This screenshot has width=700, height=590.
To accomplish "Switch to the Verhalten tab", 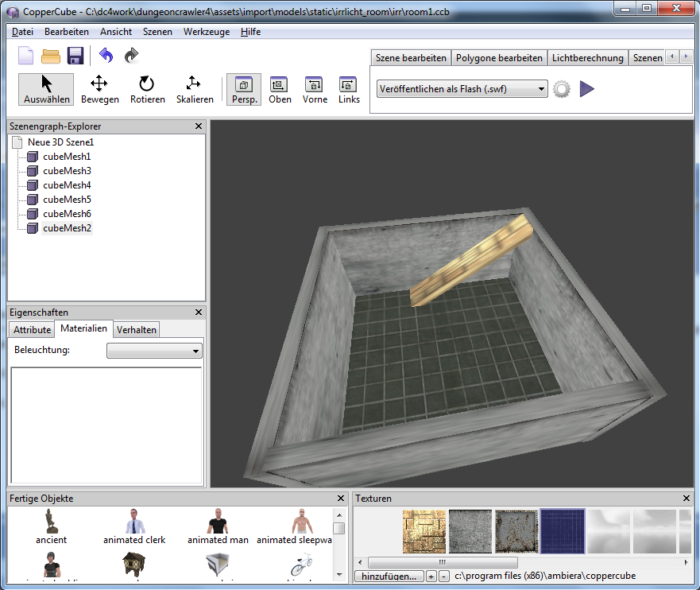I will pos(137,329).
